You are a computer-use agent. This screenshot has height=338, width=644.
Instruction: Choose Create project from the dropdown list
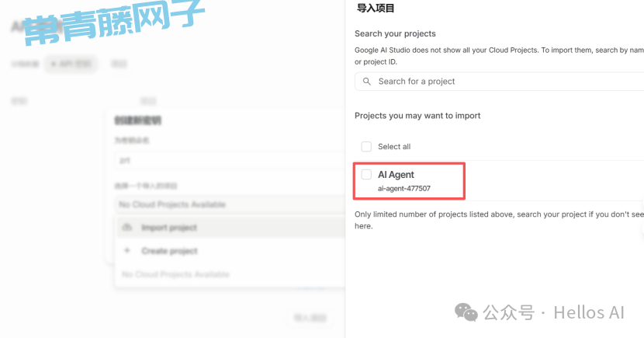click(169, 251)
